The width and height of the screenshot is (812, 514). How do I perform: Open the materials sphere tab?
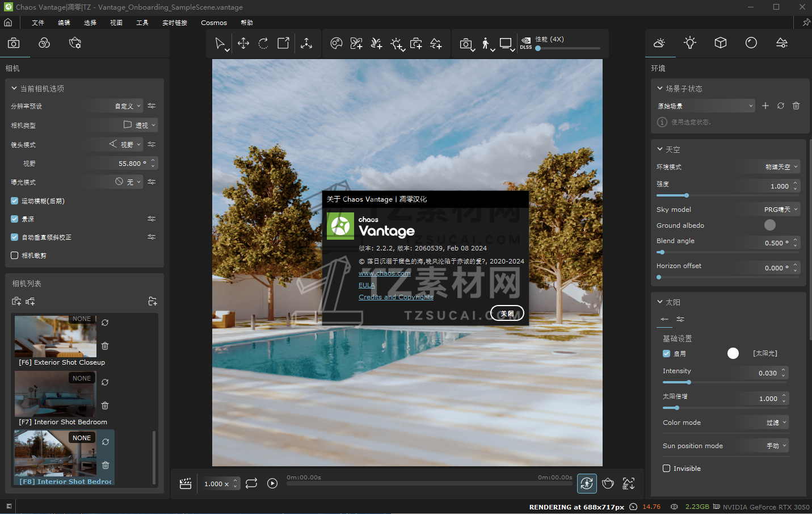click(751, 43)
